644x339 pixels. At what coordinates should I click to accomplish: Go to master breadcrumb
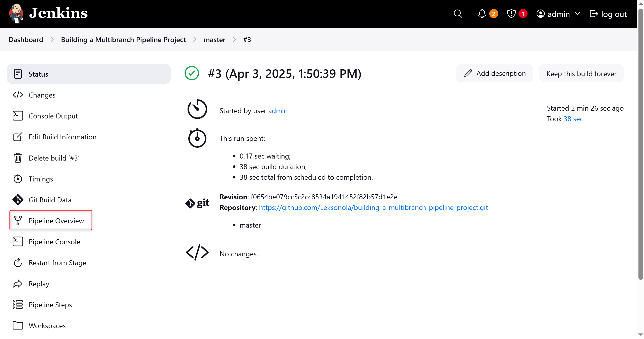point(214,39)
